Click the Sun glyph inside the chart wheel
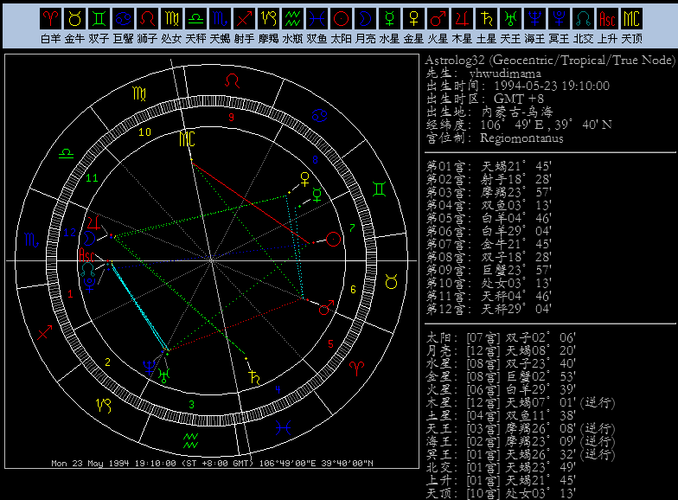The width and height of the screenshot is (678, 500). click(x=333, y=239)
